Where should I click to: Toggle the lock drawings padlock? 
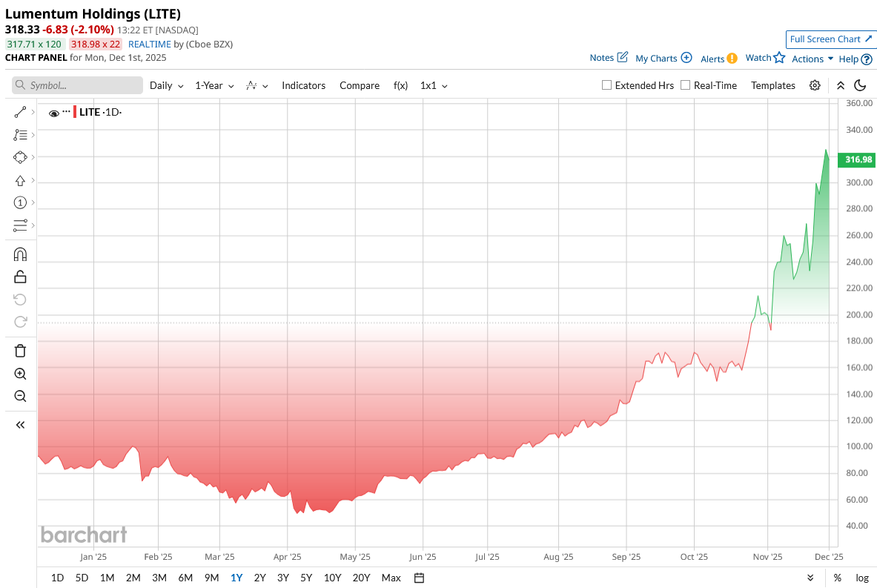click(x=20, y=277)
